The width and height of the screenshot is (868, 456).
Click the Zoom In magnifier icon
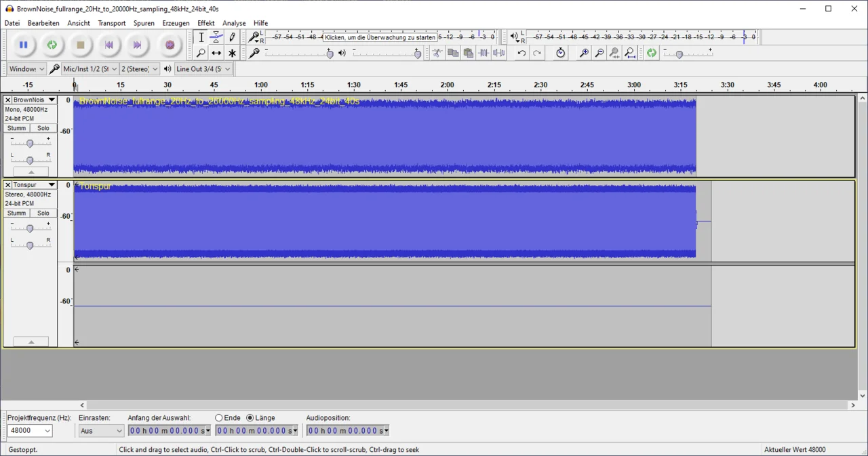583,53
